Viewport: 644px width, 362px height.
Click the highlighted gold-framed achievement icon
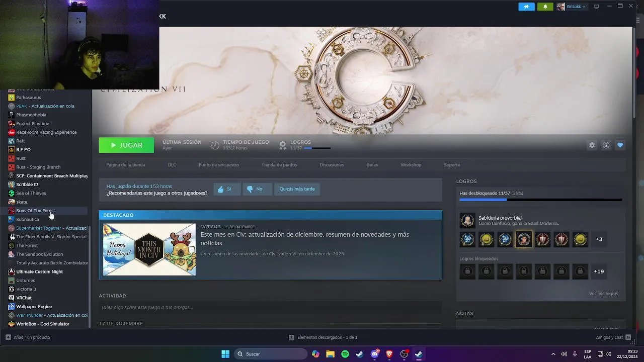524,239
